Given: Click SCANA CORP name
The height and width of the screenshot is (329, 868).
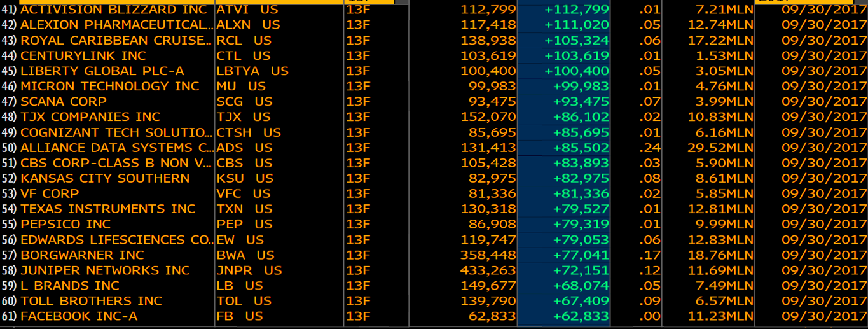Looking at the screenshot, I should click(x=64, y=101).
